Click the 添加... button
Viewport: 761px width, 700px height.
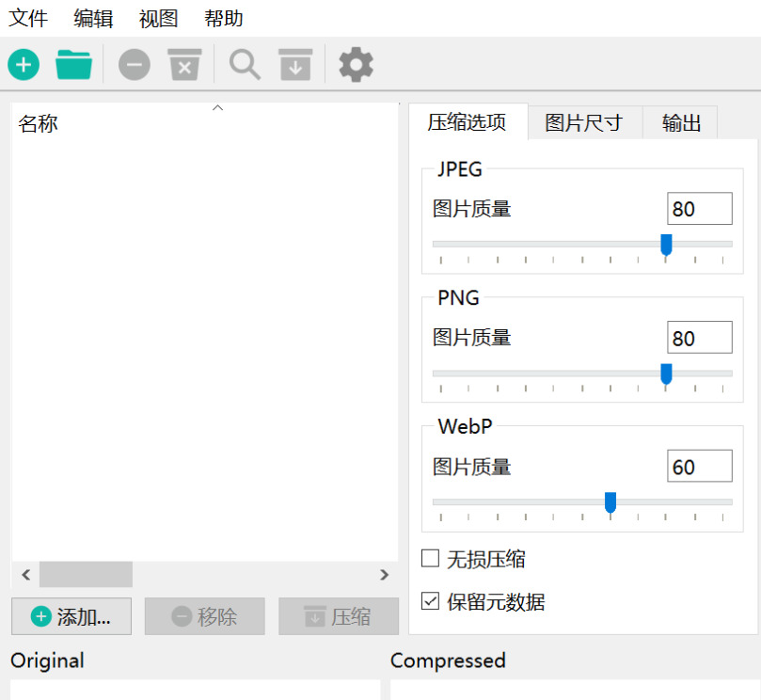[71, 616]
